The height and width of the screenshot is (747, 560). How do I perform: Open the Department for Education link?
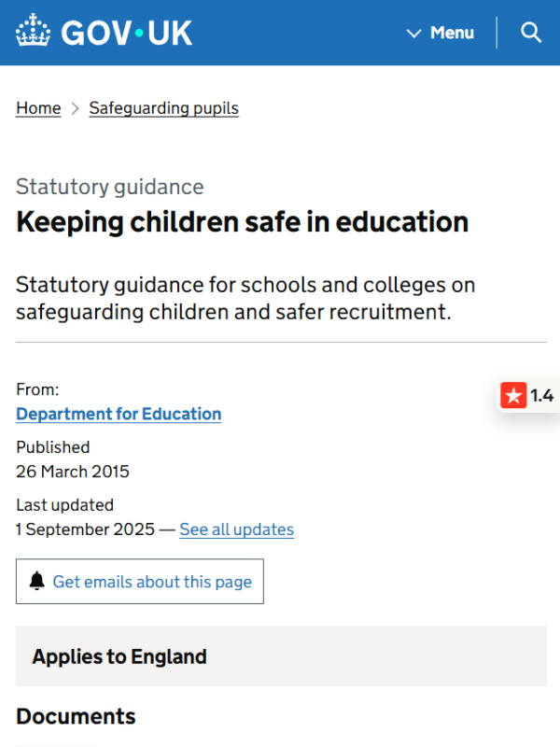pos(119,414)
